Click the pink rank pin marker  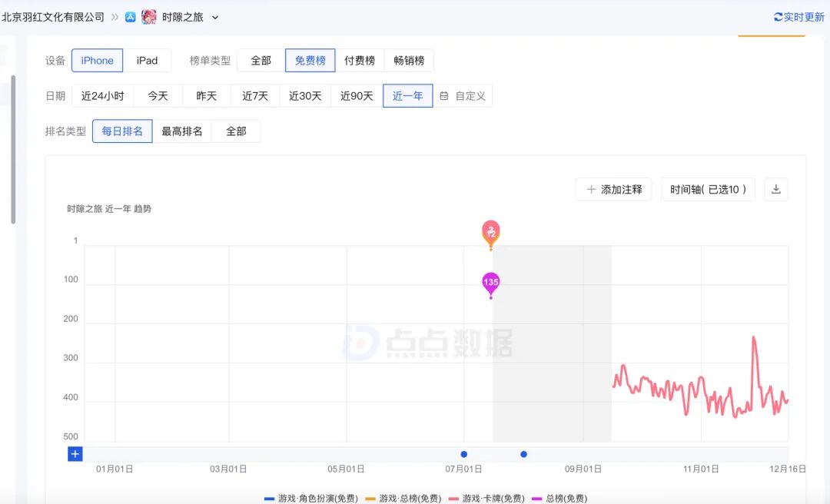490,231
